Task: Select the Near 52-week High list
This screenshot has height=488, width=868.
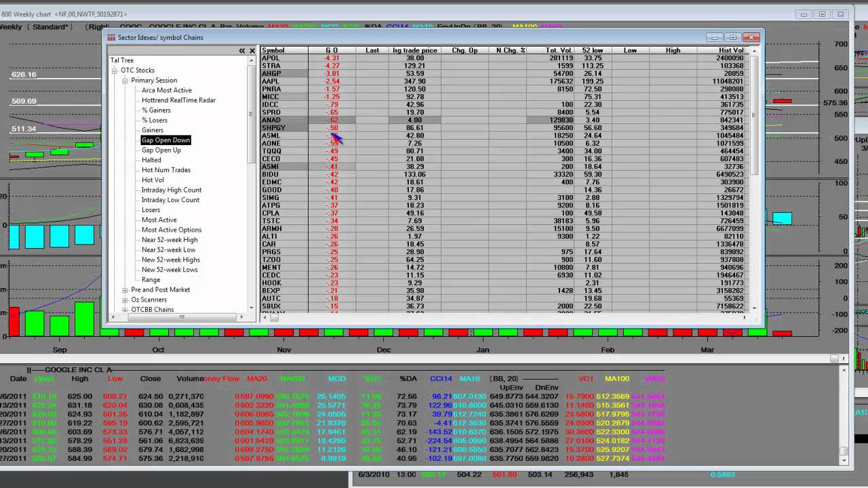Action: coord(170,240)
